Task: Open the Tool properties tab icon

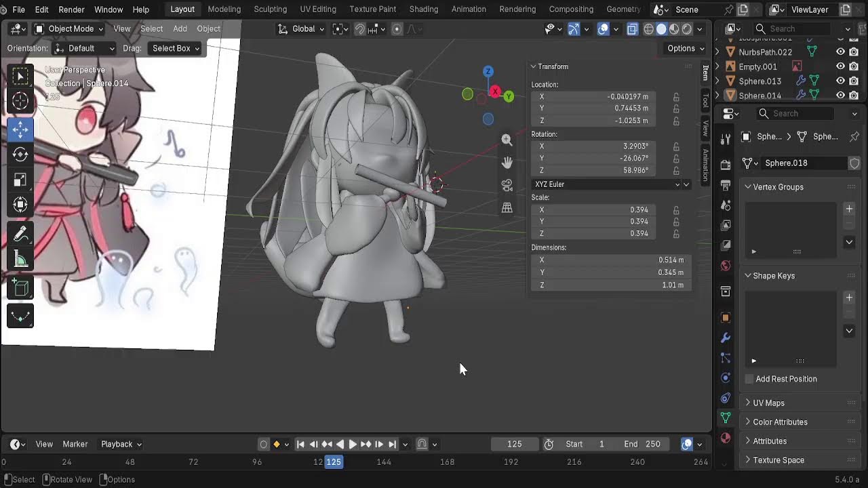Action: [x=726, y=139]
